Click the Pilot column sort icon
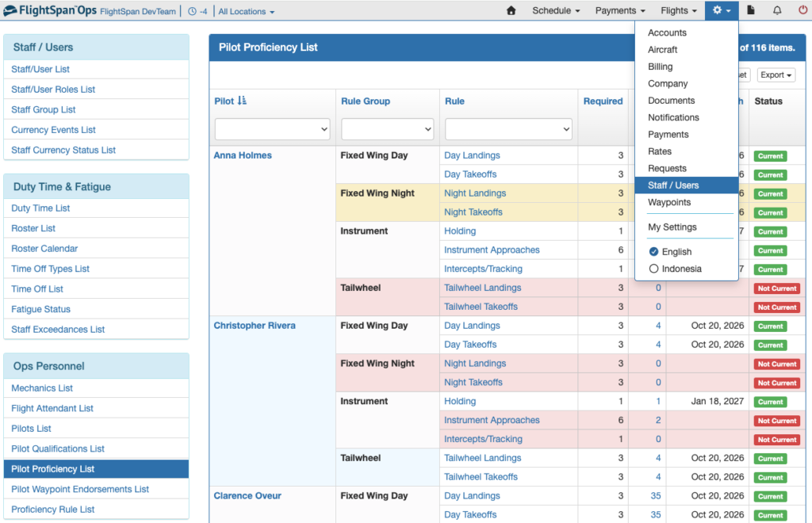The image size is (812, 523). (242, 101)
